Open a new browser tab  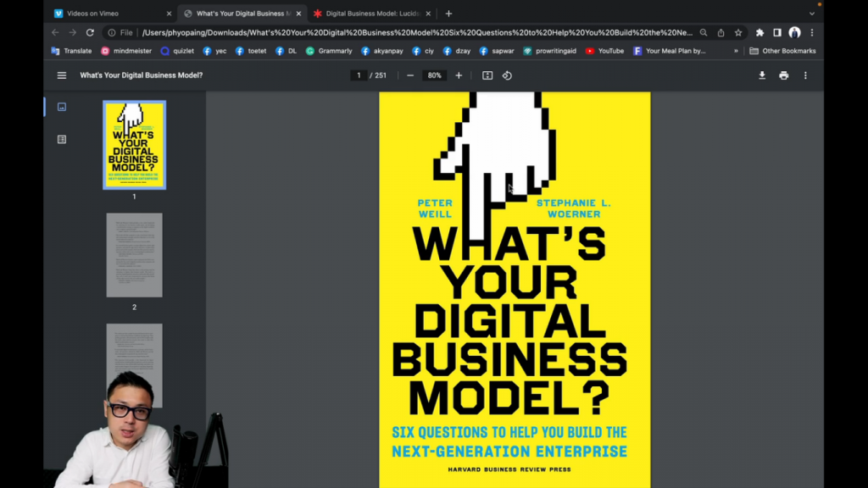tap(448, 14)
